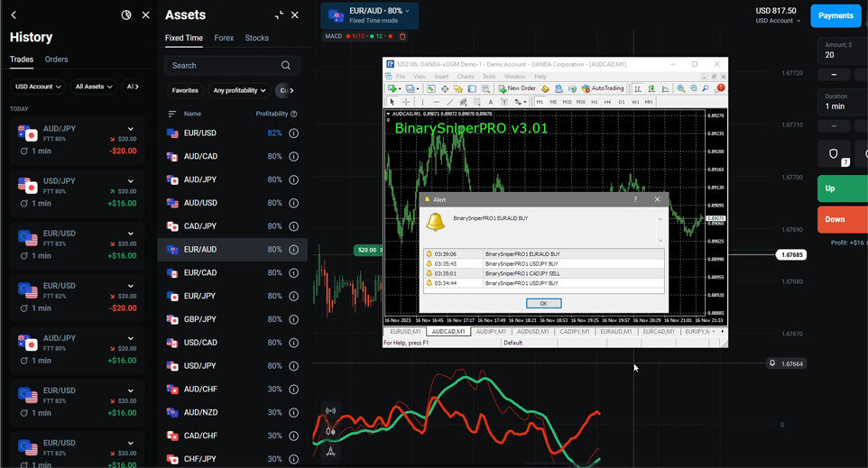Click Zoom In magnifier in MetaTrader toolbar
The height and width of the screenshot is (468, 868).
tap(681, 88)
